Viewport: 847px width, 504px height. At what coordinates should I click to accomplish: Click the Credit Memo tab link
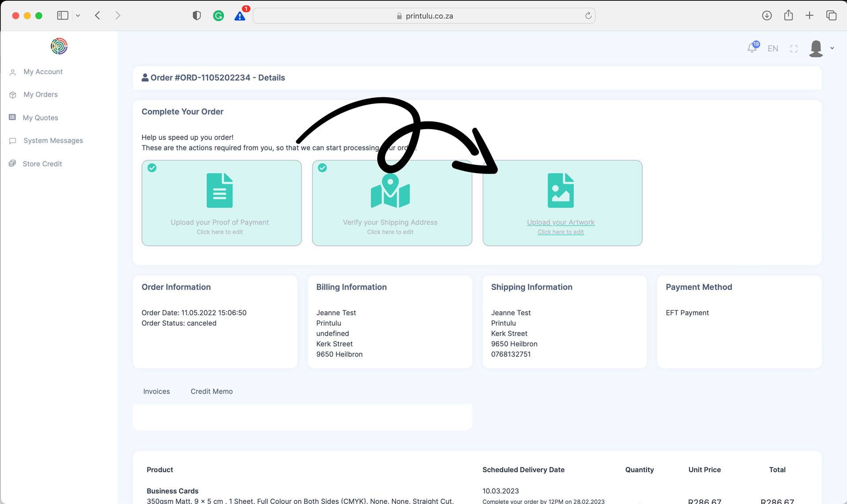[x=211, y=391]
